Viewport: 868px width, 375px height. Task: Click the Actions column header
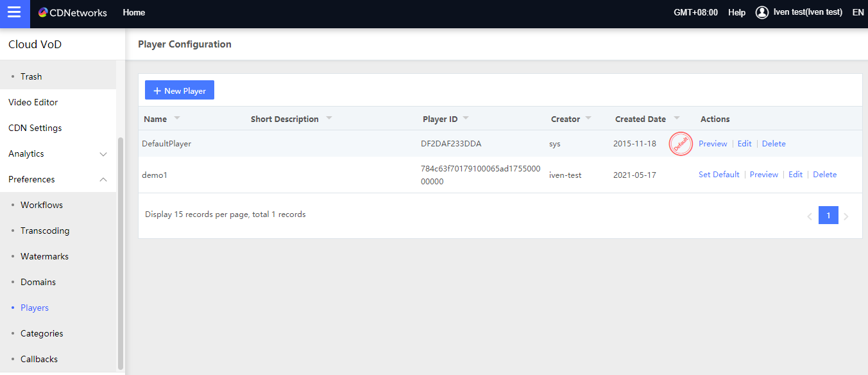coord(715,119)
